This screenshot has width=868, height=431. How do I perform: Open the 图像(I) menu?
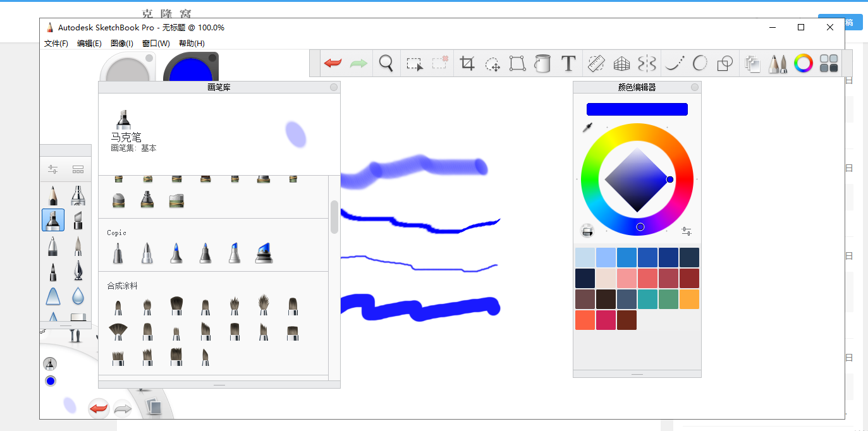(x=121, y=44)
